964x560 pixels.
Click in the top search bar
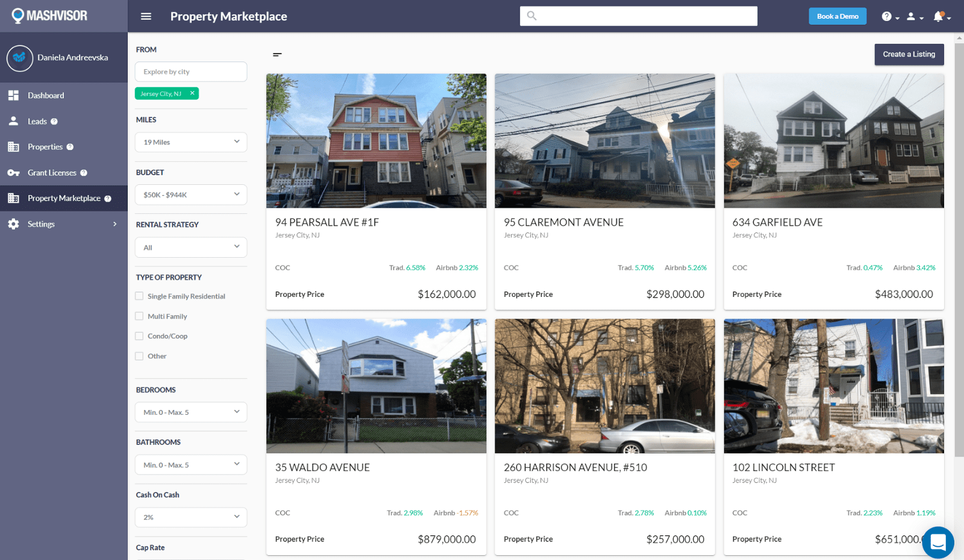639,16
